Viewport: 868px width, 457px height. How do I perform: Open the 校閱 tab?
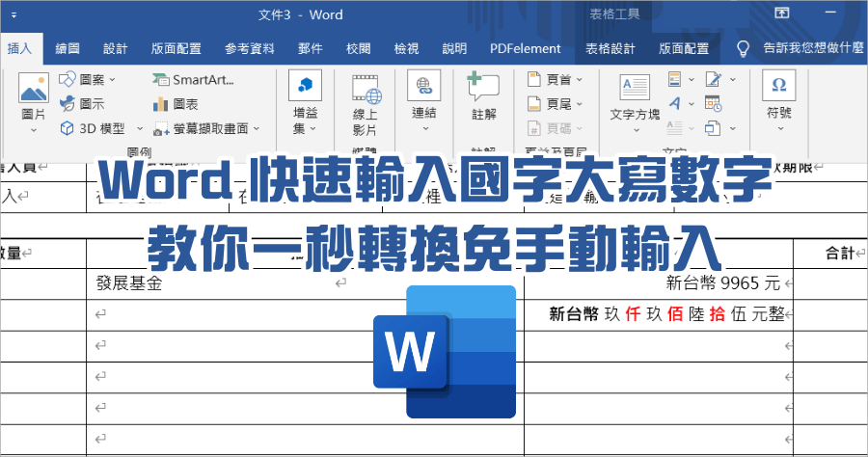358,48
